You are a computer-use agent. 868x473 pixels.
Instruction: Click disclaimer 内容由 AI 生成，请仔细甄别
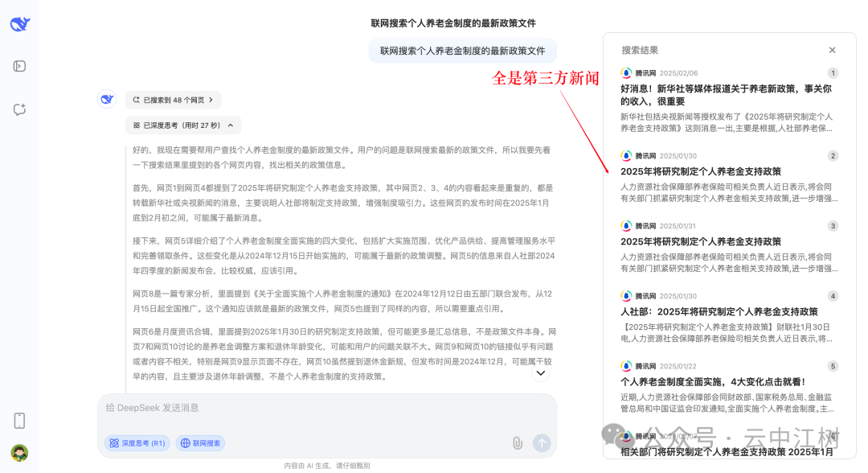coord(326,466)
